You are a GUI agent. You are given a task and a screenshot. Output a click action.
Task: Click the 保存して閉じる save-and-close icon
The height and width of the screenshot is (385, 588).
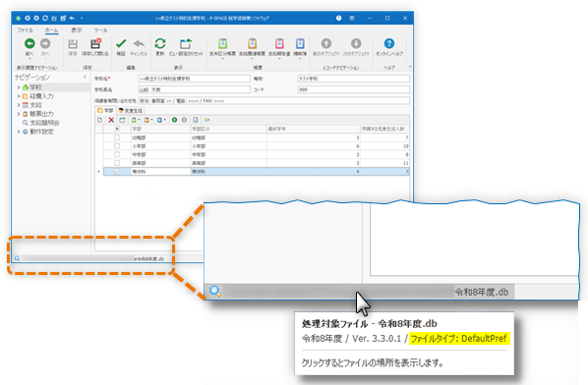(x=95, y=43)
